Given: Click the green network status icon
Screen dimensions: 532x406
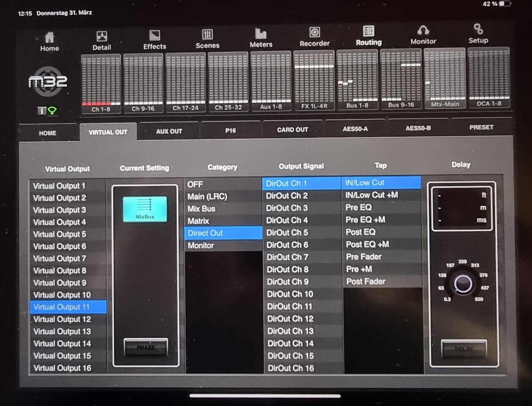Looking at the screenshot, I should [x=52, y=111].
